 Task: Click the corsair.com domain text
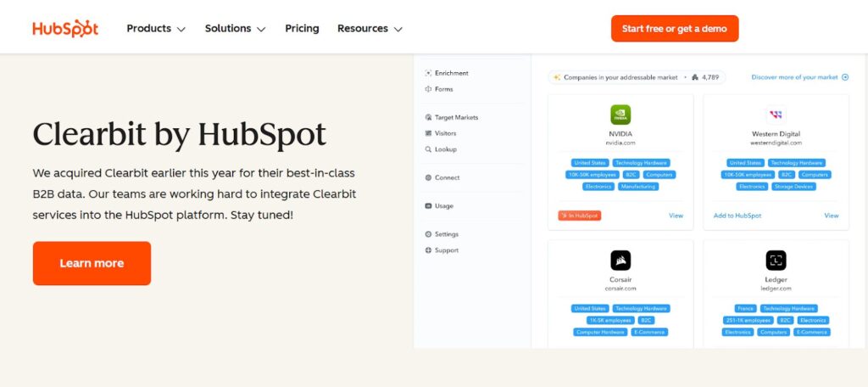pos(620,289)
